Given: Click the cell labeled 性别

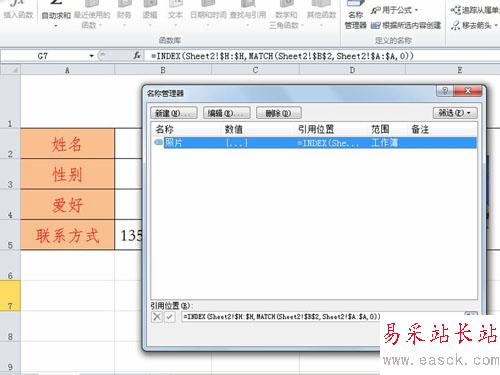Looking at the screenshot, I should (67, 174).
